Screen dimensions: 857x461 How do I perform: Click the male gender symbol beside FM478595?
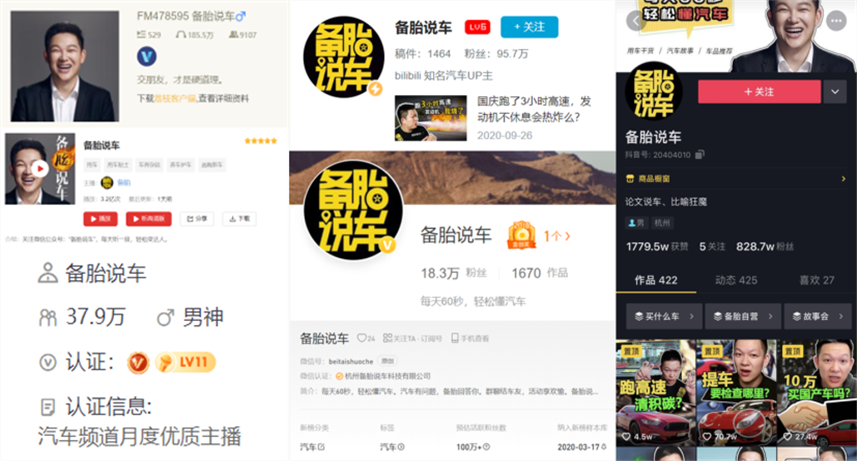[x=240, y=16]
